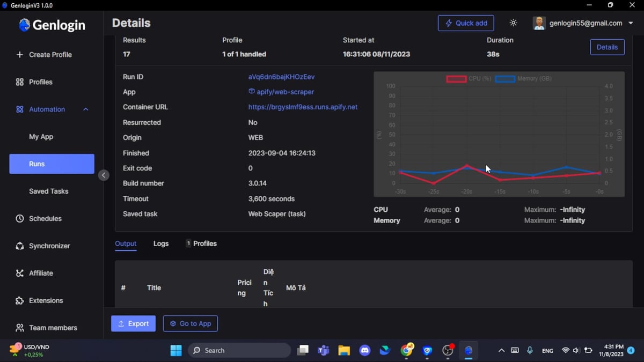Screen dimensions: 644x362
Task: Click the Timeout value 3,600 seconds
Action: point(272,199)
